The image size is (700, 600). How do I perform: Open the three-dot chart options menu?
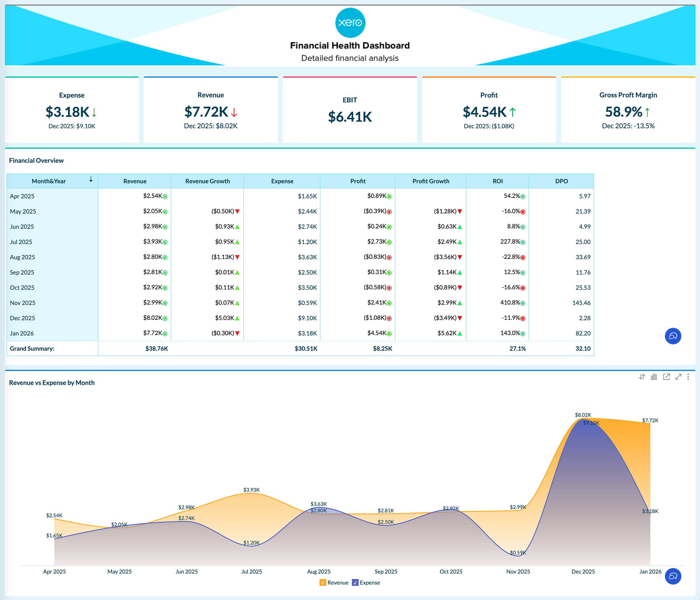point(689,377)
